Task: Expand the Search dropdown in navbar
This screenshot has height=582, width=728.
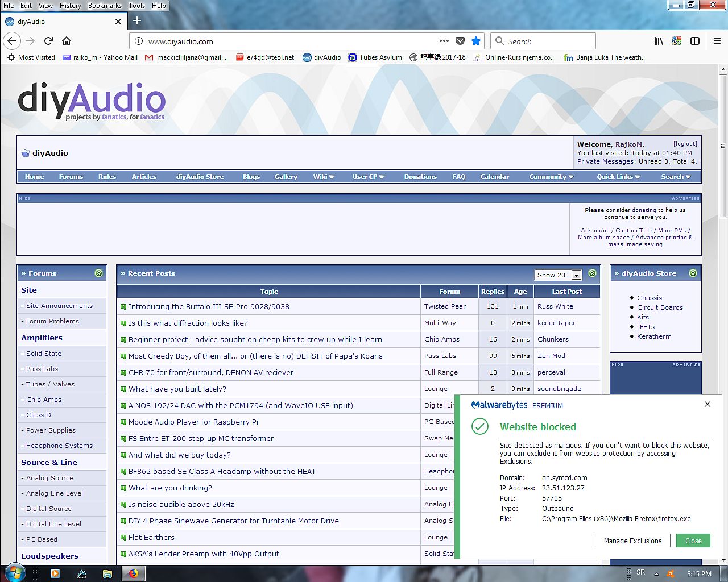Action: pyautogui.click(x=676, y=177)
